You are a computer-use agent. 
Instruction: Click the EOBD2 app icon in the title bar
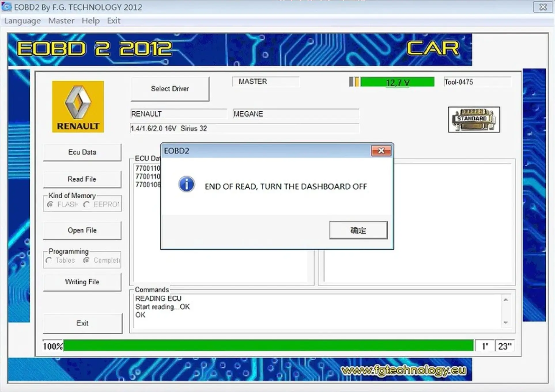pos(6,7)
